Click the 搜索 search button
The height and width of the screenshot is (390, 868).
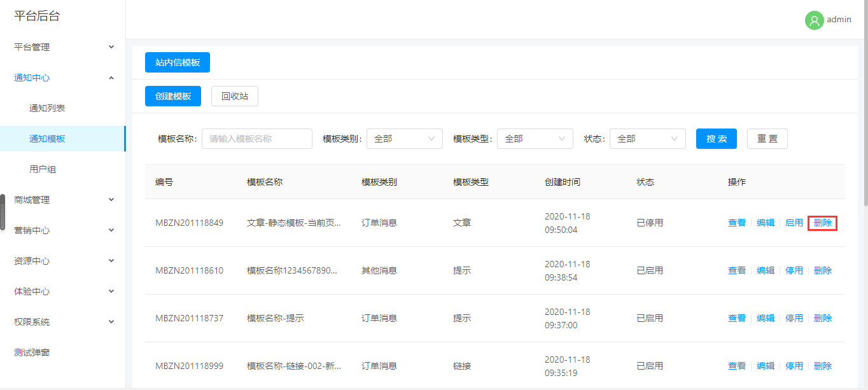[717, 139]
